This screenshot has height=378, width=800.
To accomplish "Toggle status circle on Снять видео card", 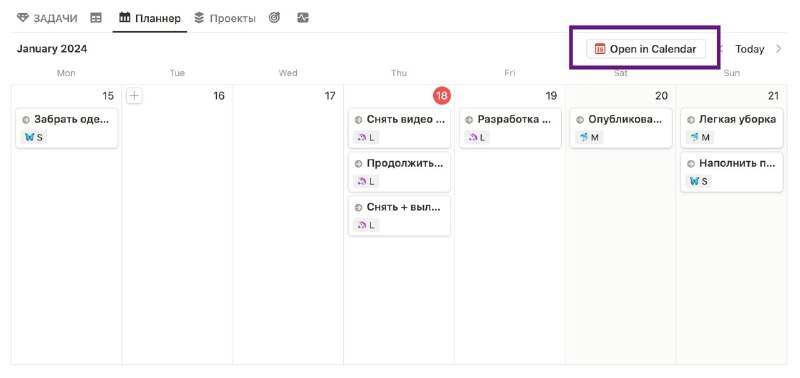I will click(358, 120).
